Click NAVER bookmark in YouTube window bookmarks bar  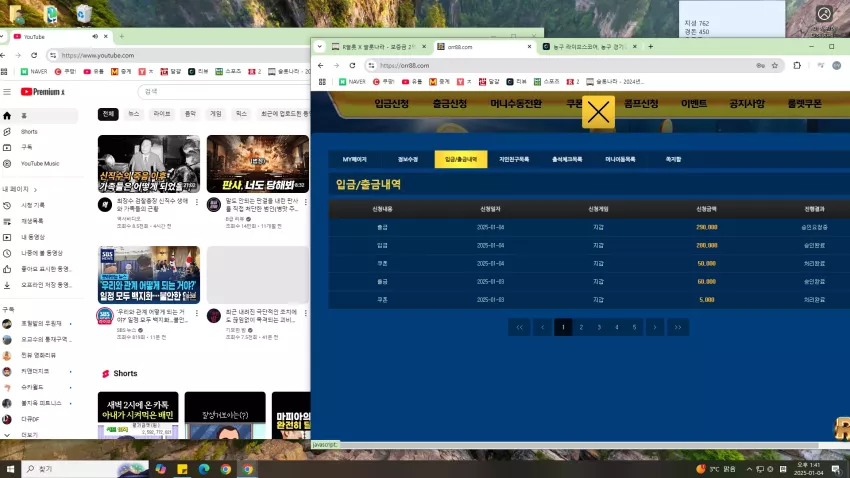pyautogui.click(x=34, y=72)
